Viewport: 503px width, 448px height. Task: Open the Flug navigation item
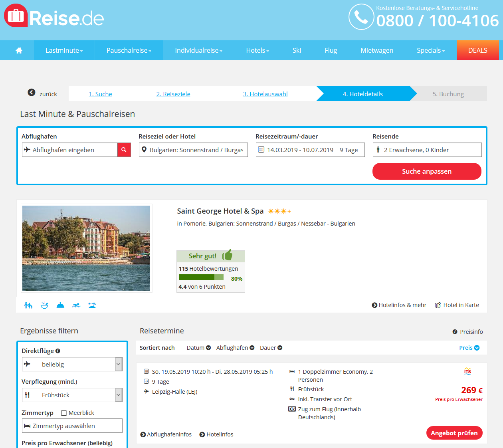(x=331, y=50)
